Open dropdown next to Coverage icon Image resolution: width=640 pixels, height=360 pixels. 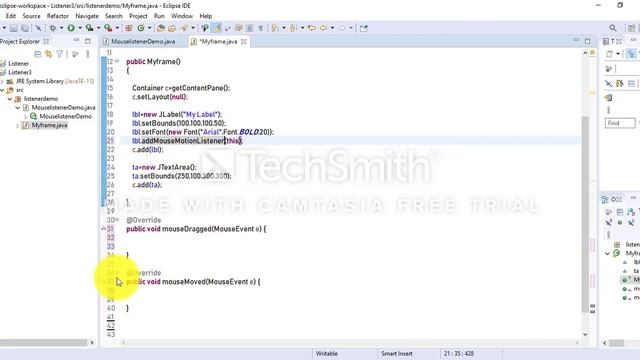click(x=98, y=28)
